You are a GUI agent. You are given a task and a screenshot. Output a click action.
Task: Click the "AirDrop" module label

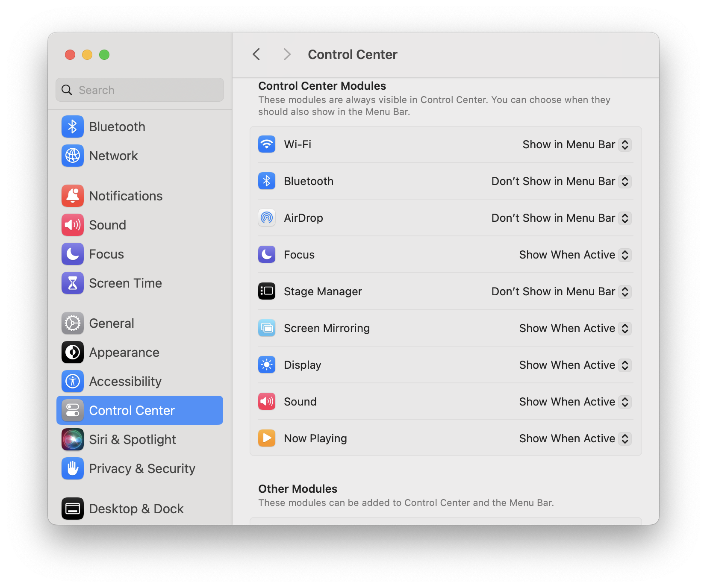click(303, 218)
